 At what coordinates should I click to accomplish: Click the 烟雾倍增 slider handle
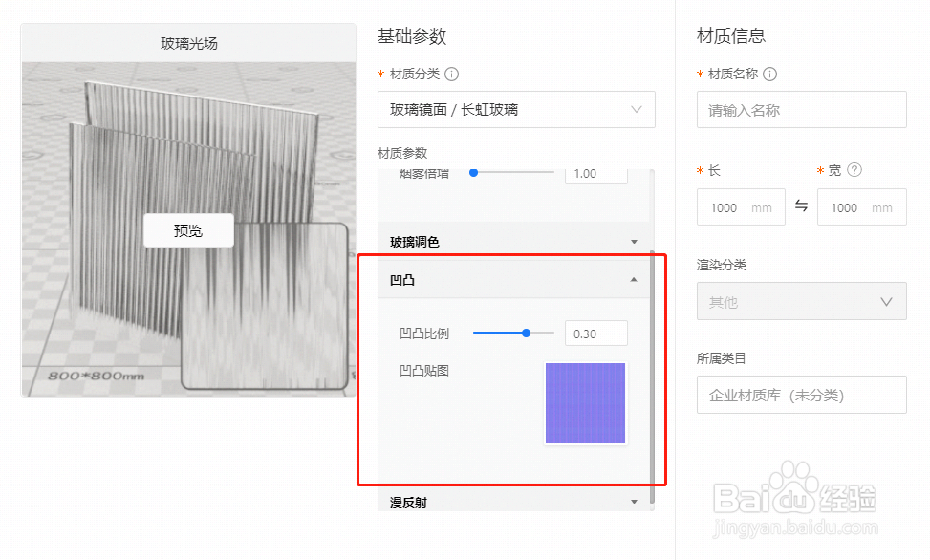click(473, 173)
